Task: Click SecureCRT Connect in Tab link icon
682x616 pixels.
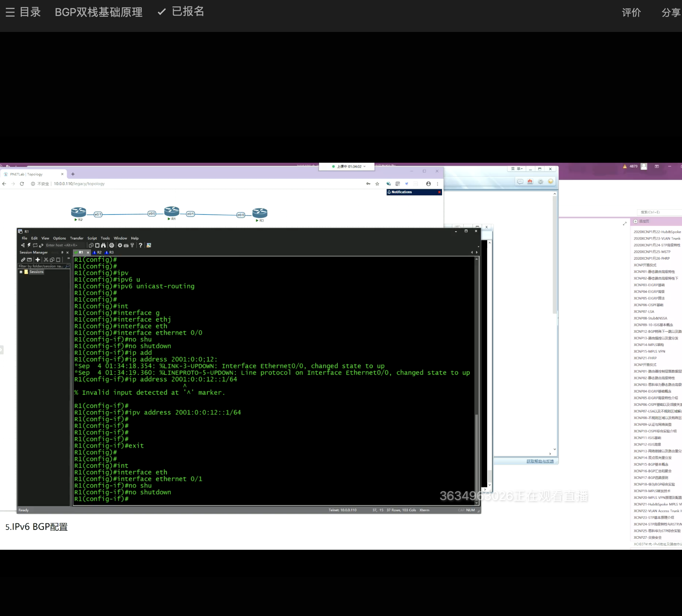Action: [41, 245]
